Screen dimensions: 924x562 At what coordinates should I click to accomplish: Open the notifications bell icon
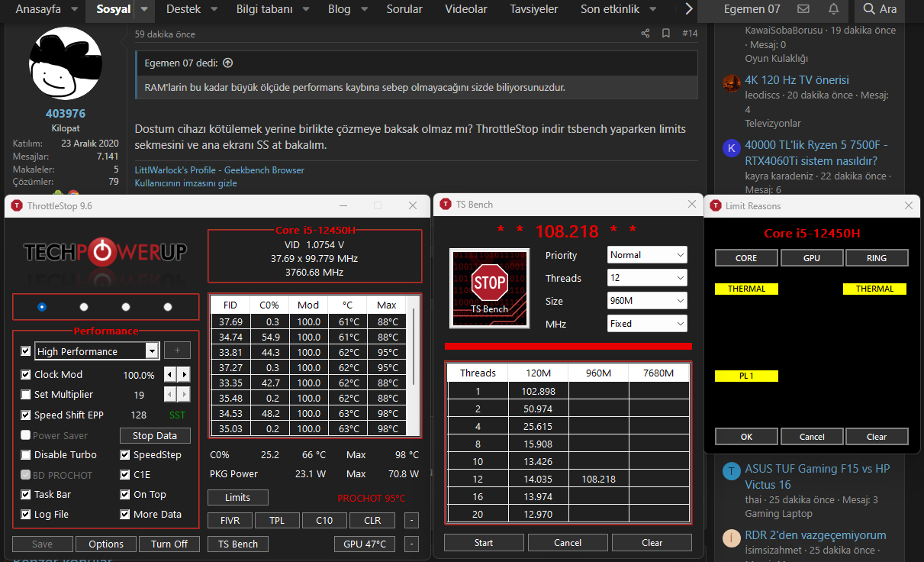(x=833, y=9)
